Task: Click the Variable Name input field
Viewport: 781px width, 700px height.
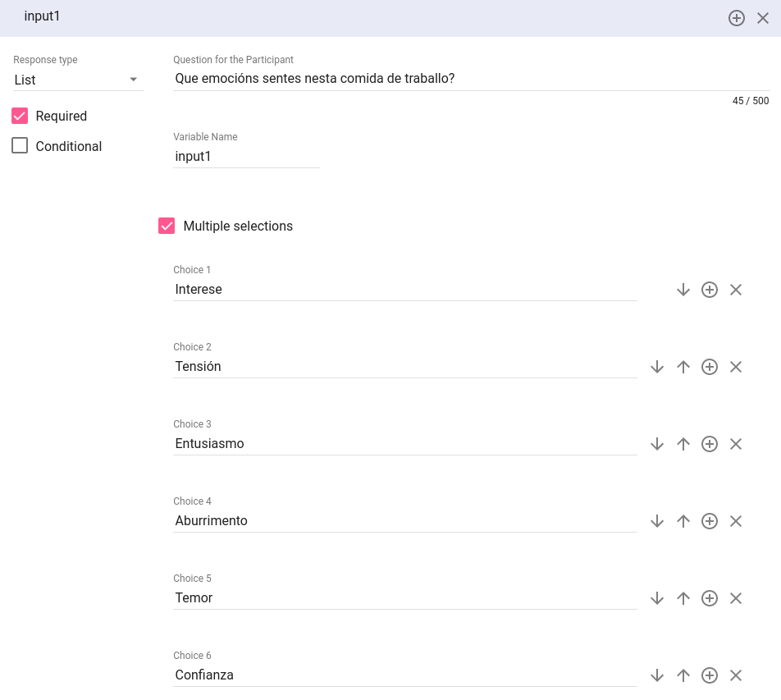Action: pyautogui.click(x=245, y=156)
